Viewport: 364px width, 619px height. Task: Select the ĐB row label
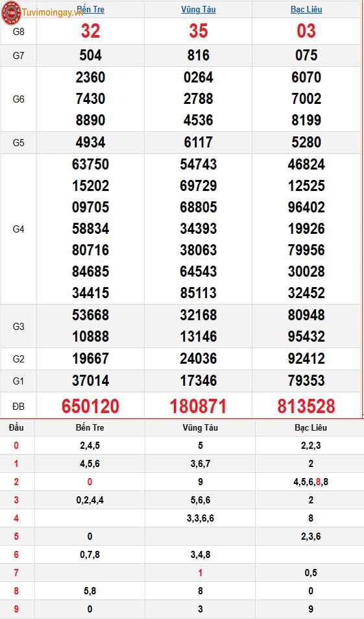[x=19, y=406]
